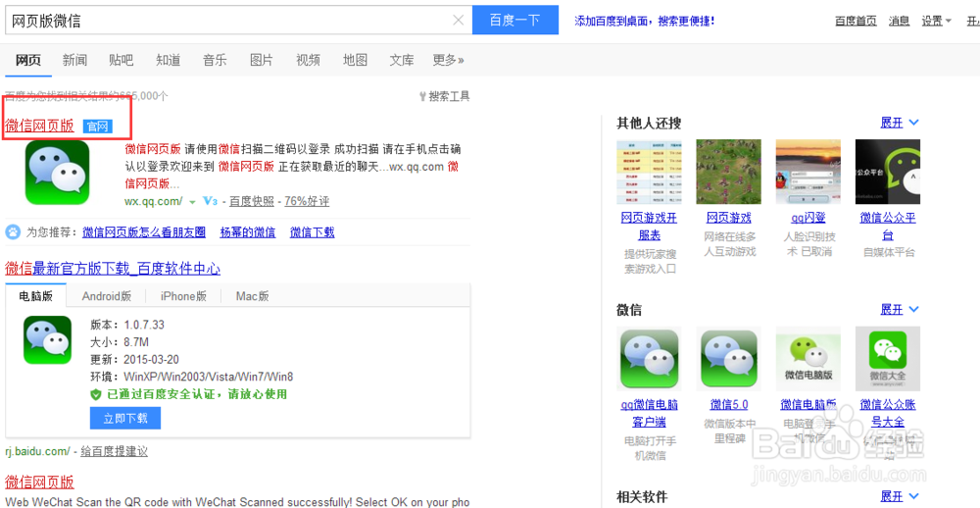Switch to the 文库 tab
The width and height of the screenshot is (980, 508).
pos(402,60)
